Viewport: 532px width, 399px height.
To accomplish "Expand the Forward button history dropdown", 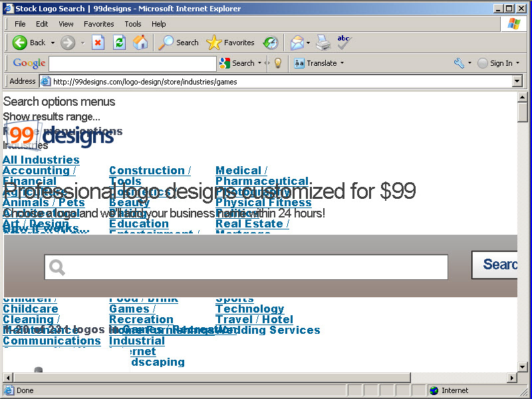I will [x=82, y=43].
